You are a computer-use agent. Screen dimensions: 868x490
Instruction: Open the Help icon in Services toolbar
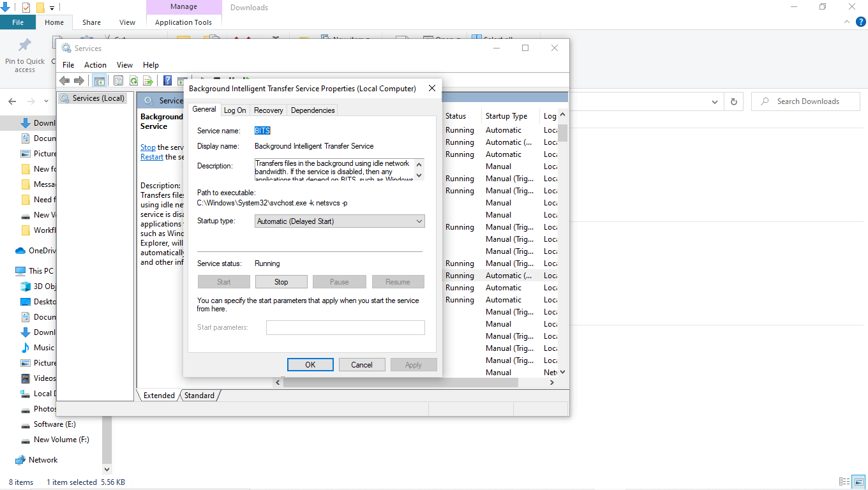coord(167,80)
